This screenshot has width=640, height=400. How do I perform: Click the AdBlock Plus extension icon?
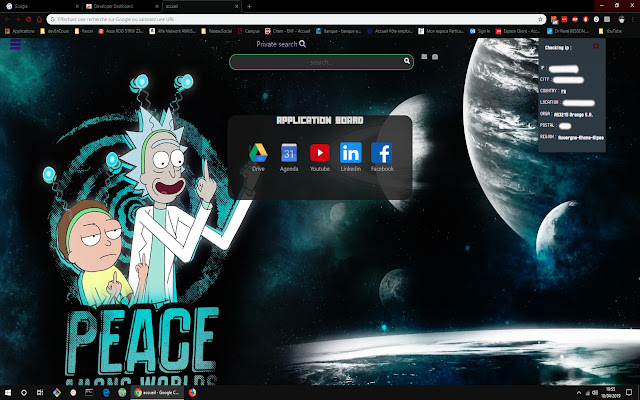point(575,19)
